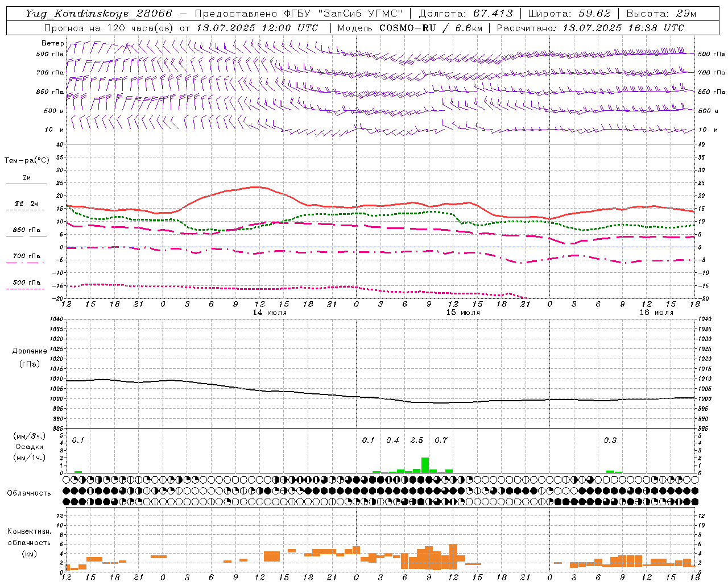Click the Широта: 59.62 value
The image size is (728, 582).
click(569, 14)
